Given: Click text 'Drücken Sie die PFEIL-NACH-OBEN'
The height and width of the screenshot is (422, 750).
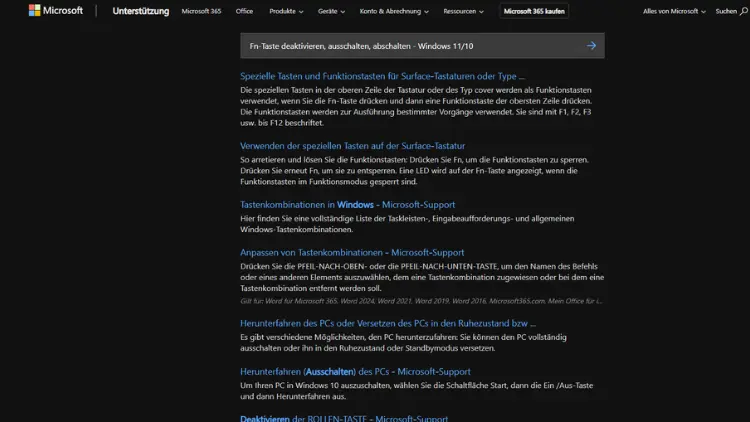Looking at the screenshot, I should [302, 267].
